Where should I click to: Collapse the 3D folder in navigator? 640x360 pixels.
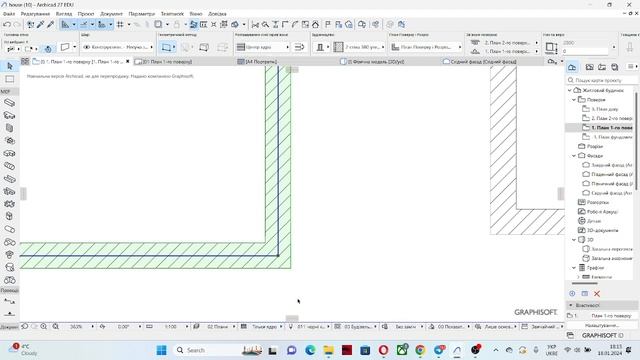tap(574, 240)
